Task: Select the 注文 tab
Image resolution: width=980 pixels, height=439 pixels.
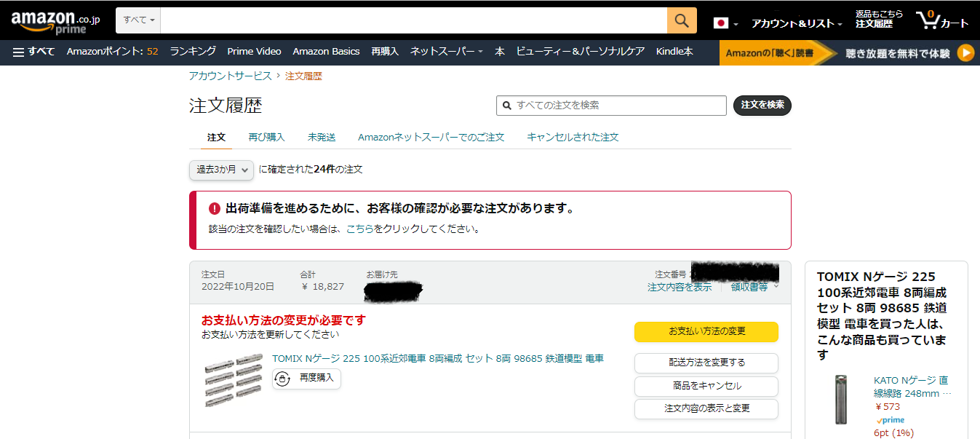Action: tap(217, 137)
